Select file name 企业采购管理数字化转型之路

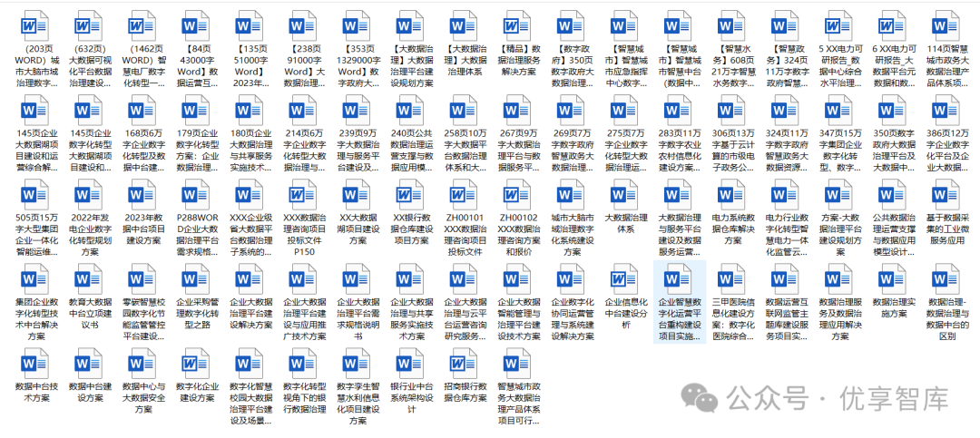(196, 314)
